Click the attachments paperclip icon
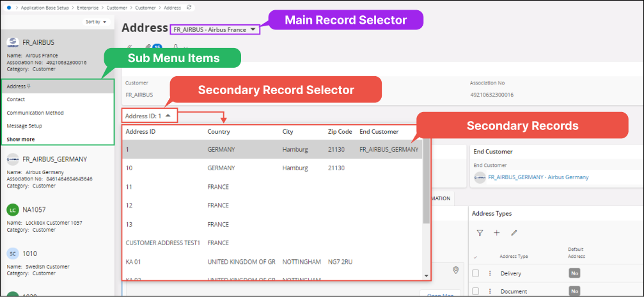The image size is (644, 297). pos(148,47)
